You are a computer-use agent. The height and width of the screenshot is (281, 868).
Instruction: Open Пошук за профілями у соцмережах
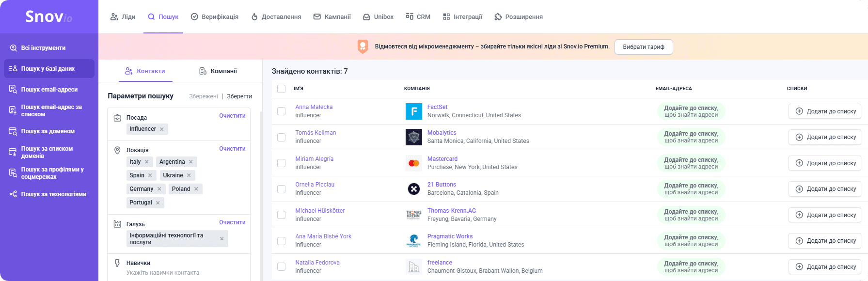[x=48, y=173]
